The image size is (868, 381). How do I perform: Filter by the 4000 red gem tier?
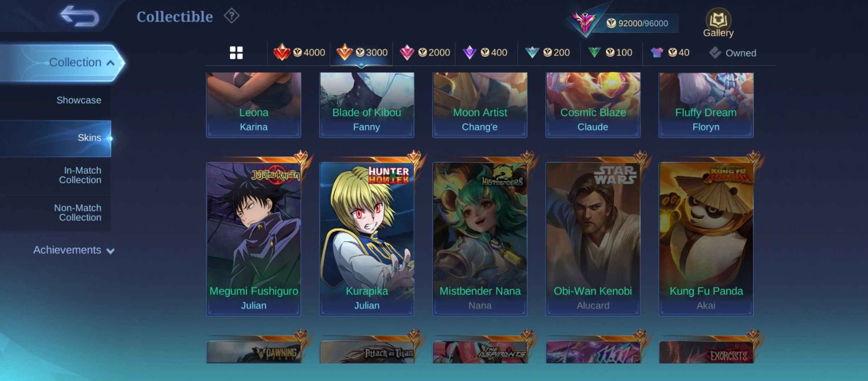(299, 53)
